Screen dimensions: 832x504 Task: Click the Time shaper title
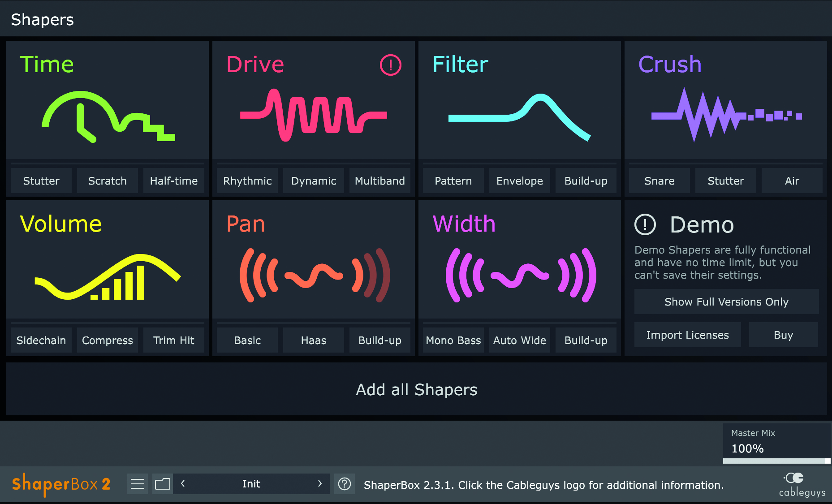point(47,65)
